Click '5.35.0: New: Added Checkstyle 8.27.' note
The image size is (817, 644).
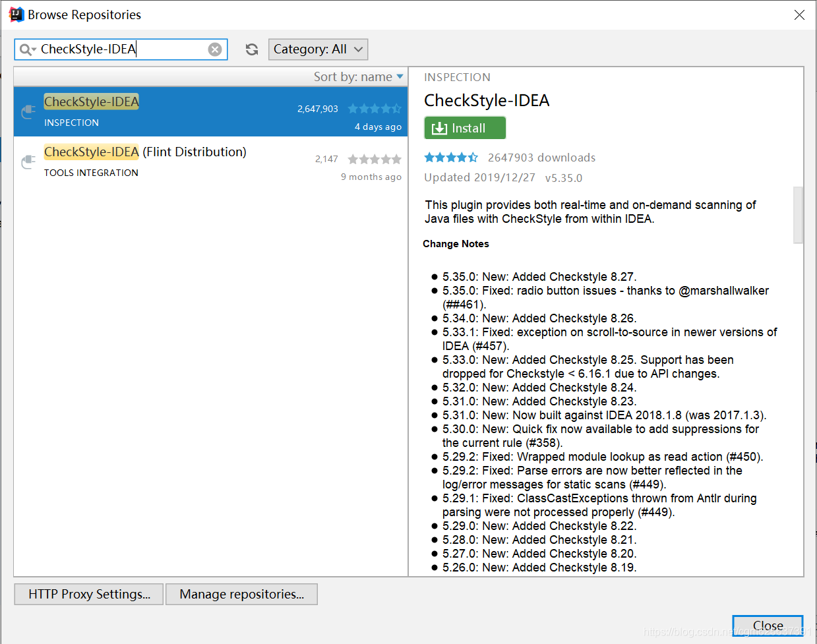pyautogui.click(x=539, y=277)
